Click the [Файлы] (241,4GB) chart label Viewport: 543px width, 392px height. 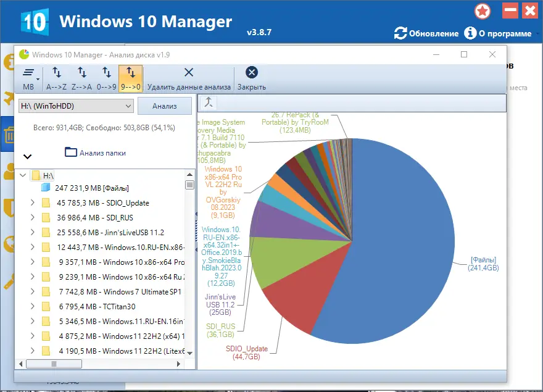click(x=483, y=264)
